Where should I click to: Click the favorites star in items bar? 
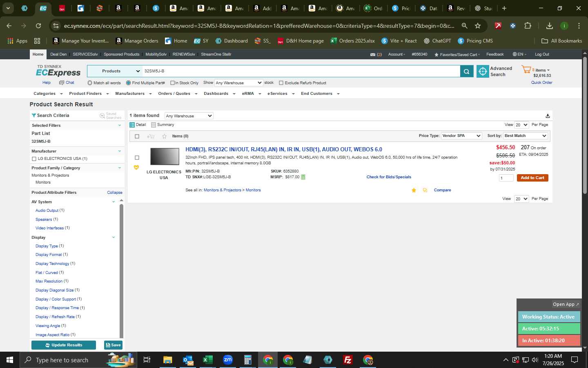coord(164,136)
